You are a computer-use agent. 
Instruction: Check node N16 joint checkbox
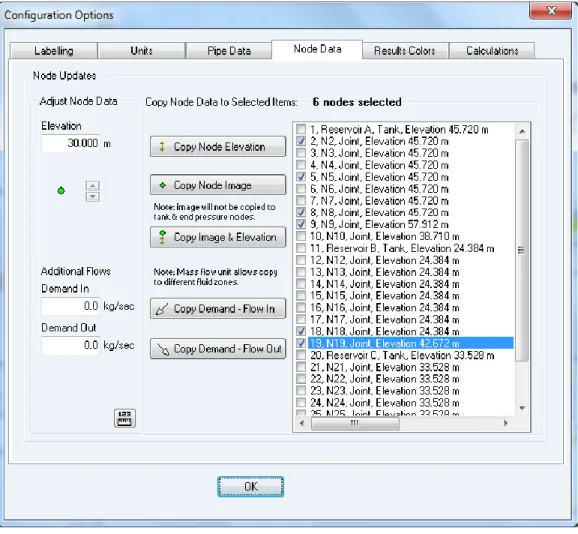click(301, 307)
